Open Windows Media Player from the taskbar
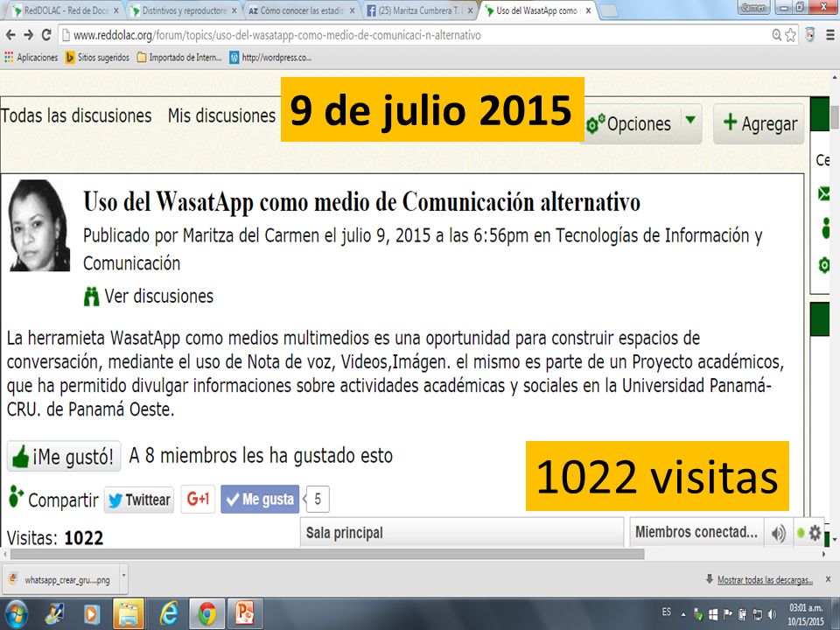This screenshot has height=630, width=840. click(x=92, y=614)
